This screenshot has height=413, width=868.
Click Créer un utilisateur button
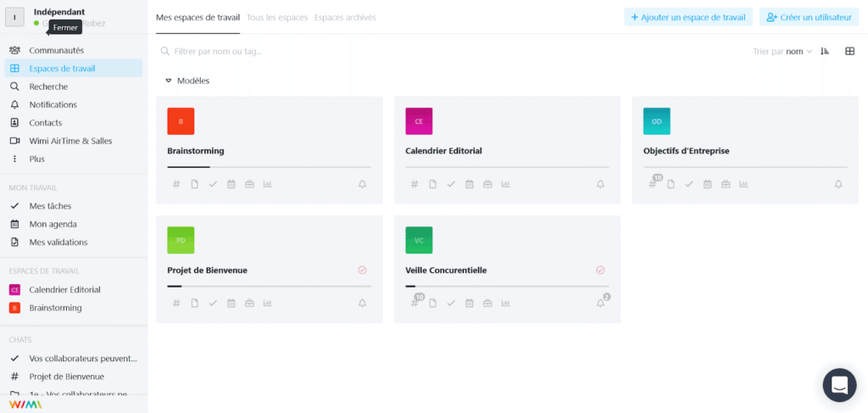click(x=809, y=17)
